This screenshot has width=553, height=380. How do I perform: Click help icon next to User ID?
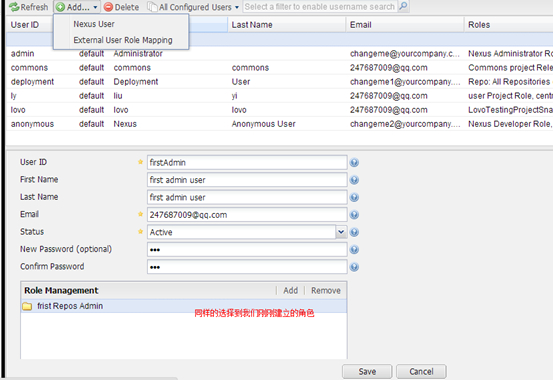[354, 163]
